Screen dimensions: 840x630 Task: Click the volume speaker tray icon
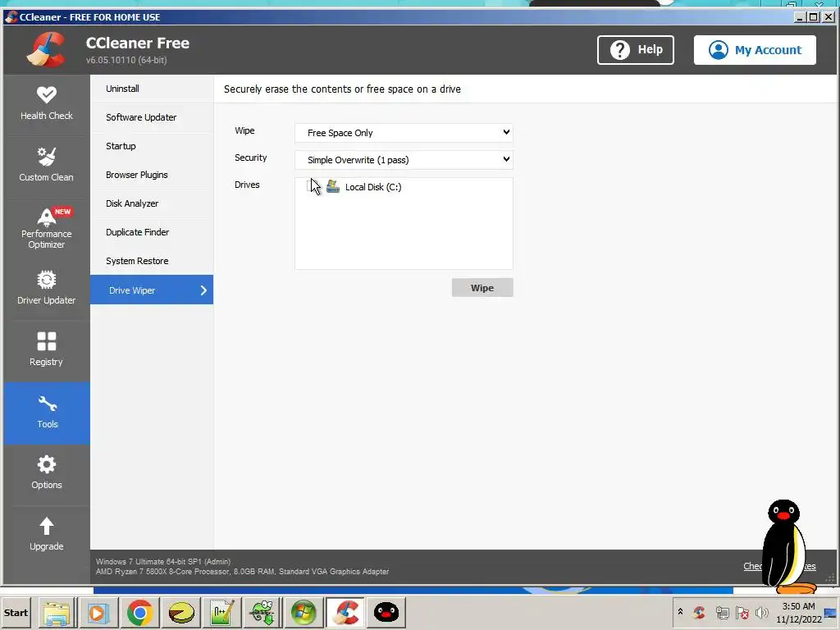click(761, 612)
